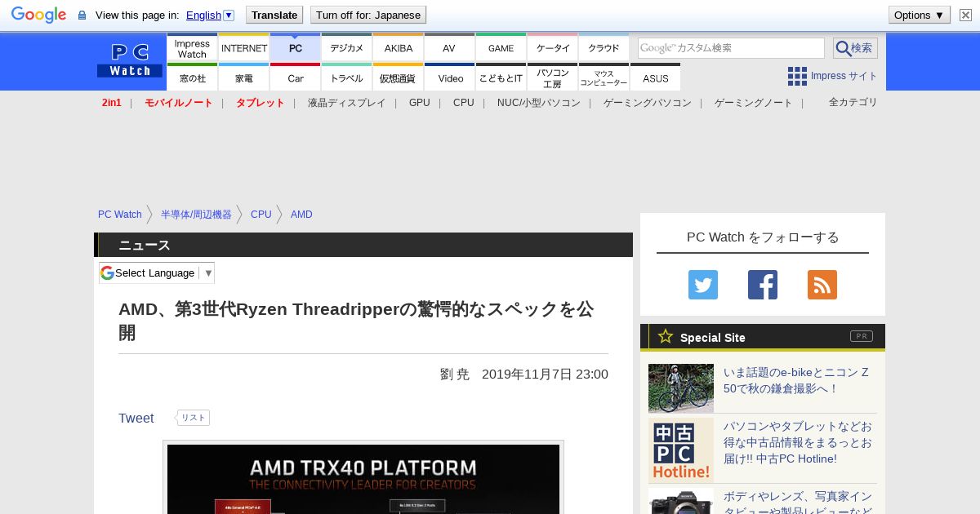
Task: Open the Video tab
Action: pos(450,78)
